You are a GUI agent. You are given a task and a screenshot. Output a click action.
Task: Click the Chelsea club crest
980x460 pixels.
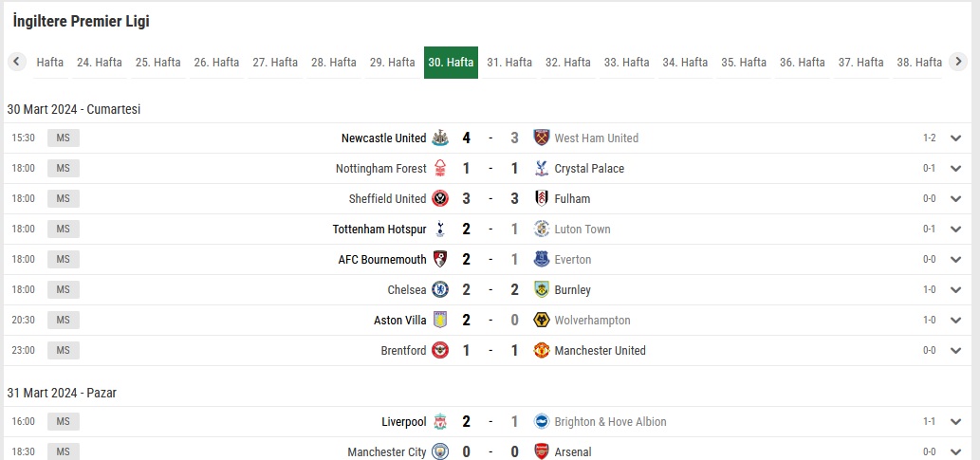[440, 289]
